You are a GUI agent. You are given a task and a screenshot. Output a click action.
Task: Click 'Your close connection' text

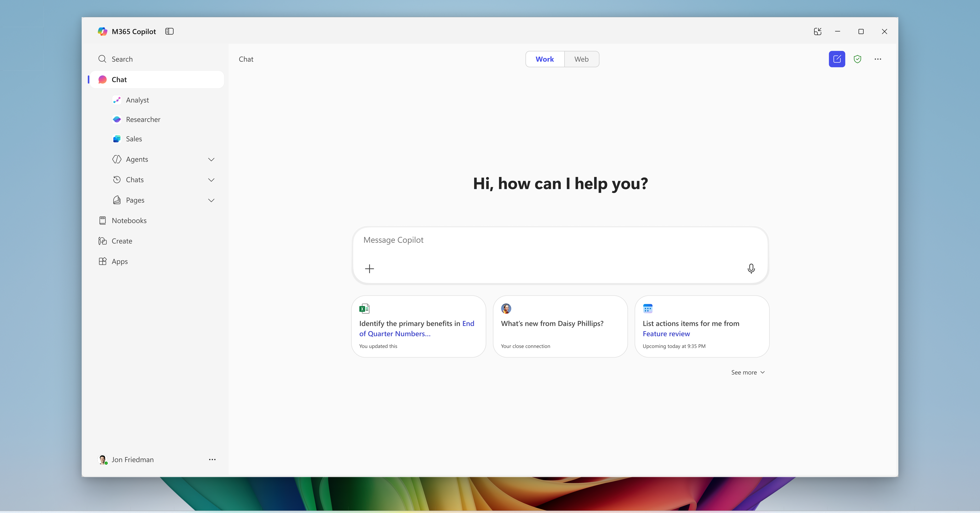(525, 346)
